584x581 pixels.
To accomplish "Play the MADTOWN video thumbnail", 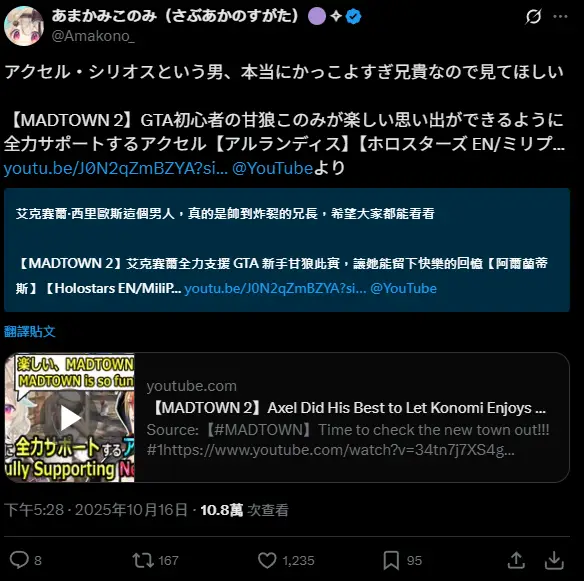I will (70, 418).
